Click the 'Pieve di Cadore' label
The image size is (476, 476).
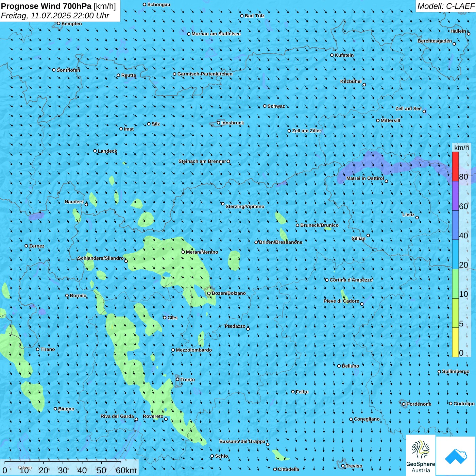click(x=341, y=301)
